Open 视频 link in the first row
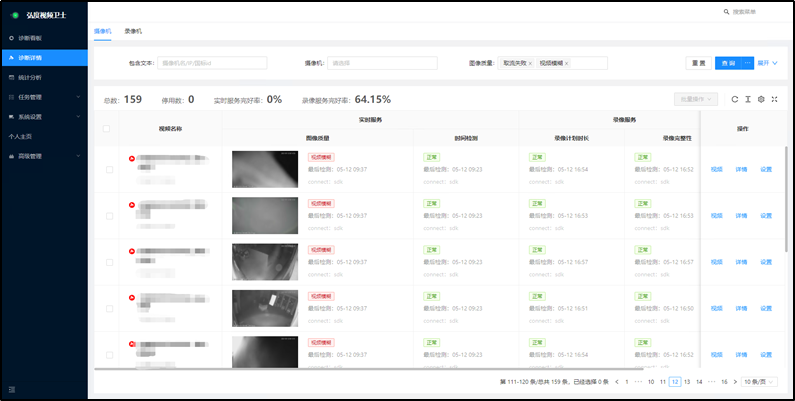This screenshot has height=401, width=795. (716, 169)
